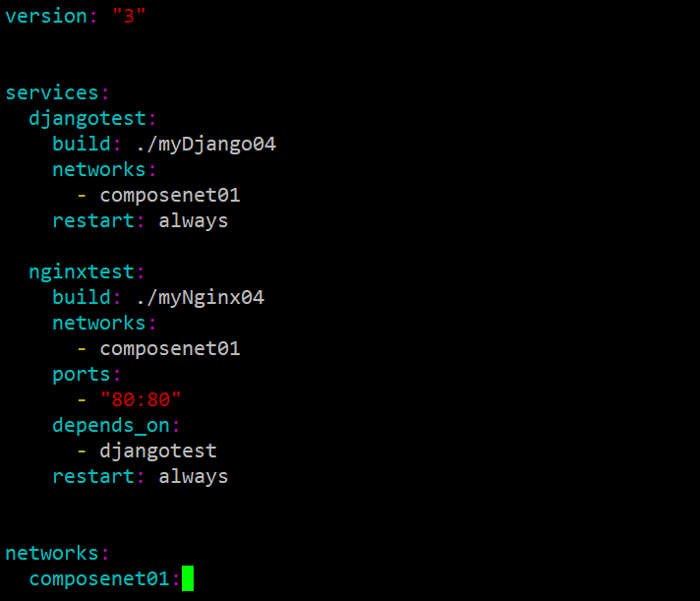The width and height of the screenshot is (700, 601).
Task: Click the build key under nginxtest
Action: click(x=81, y=297)
